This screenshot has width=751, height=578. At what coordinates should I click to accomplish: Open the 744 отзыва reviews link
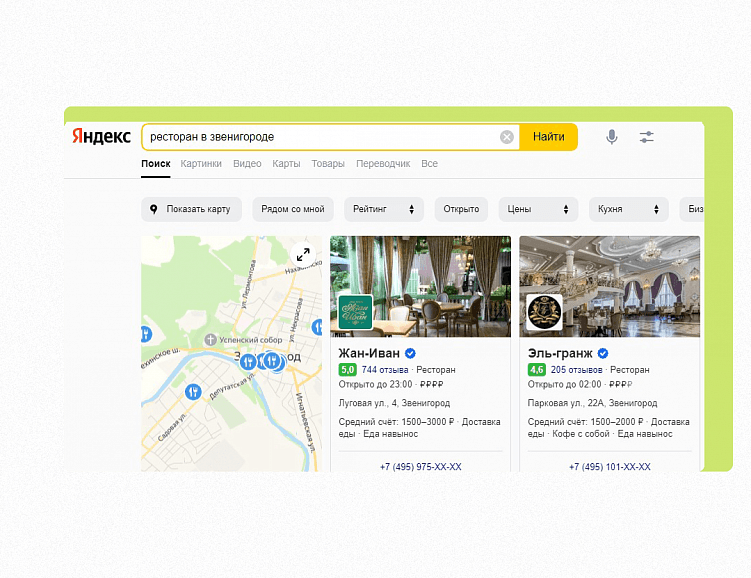coord(385,370)
